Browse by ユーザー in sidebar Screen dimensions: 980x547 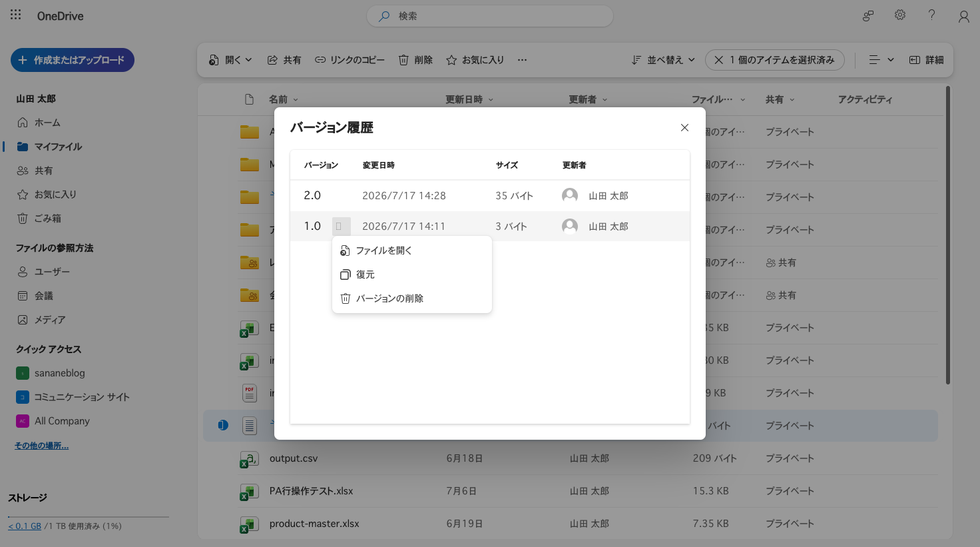pyautogui.click(x=43, y=272)
